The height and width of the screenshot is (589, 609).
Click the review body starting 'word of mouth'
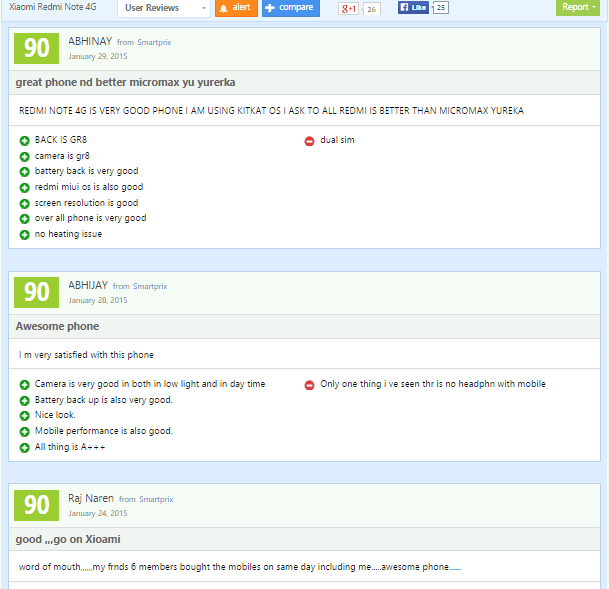(x=240, y=567)
